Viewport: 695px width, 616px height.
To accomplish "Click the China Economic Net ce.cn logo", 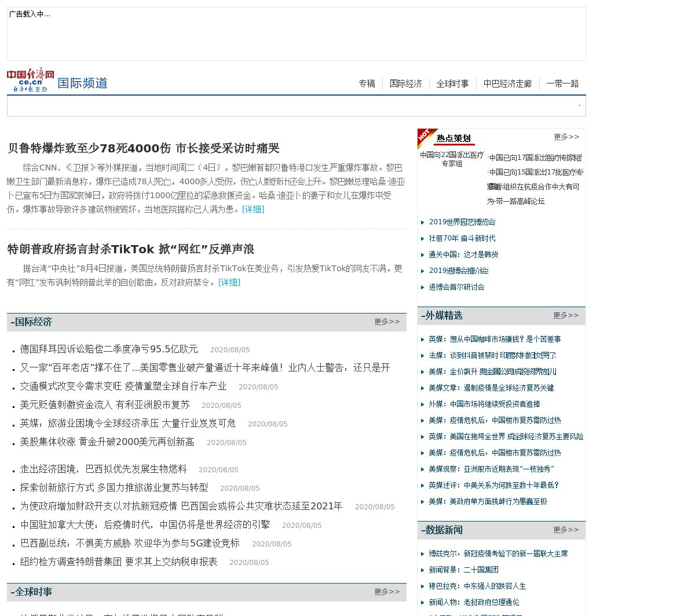I will tap(31, 81).
